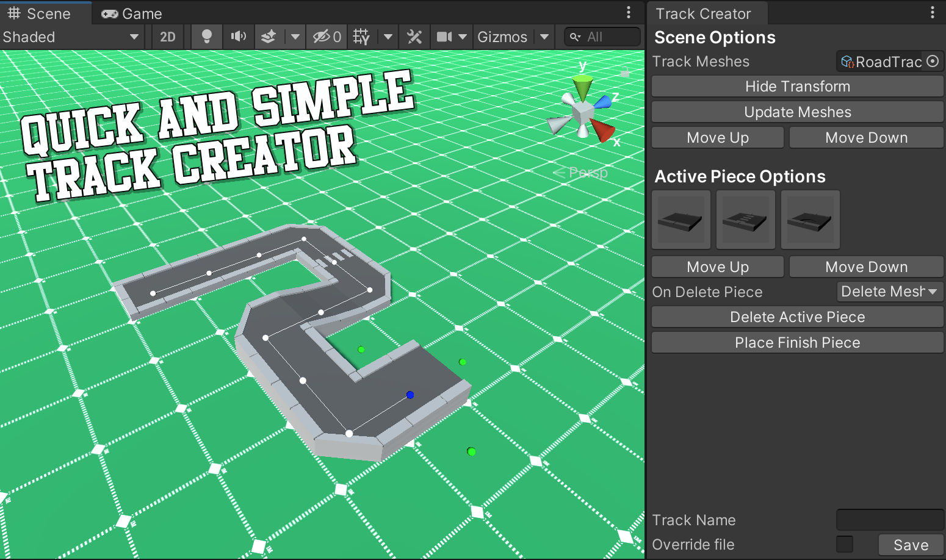
Task: Click Move Down under Scene Options
Action: click(x=867, y=138)
